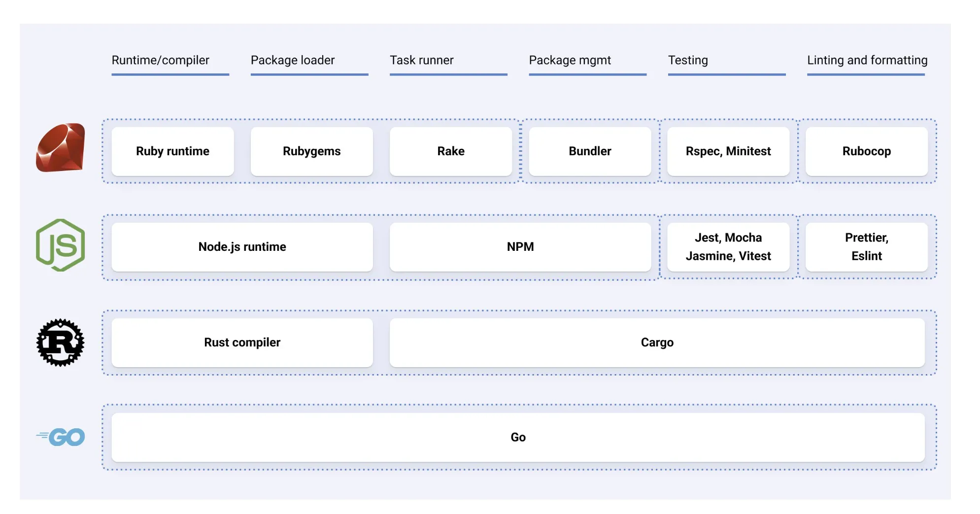The width and height of the screenshot is (980, 514).
Task: Click the Node.js runtime box
Action: [241, 246]
